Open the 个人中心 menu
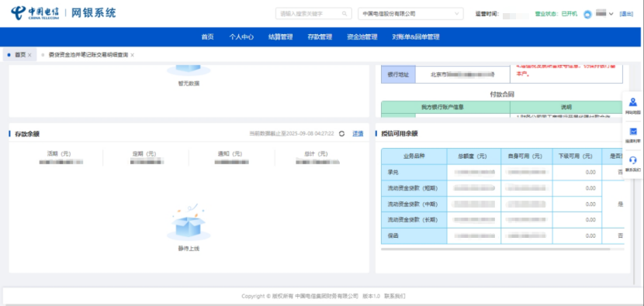The image size is (644, 306). [x=241, y=37]
